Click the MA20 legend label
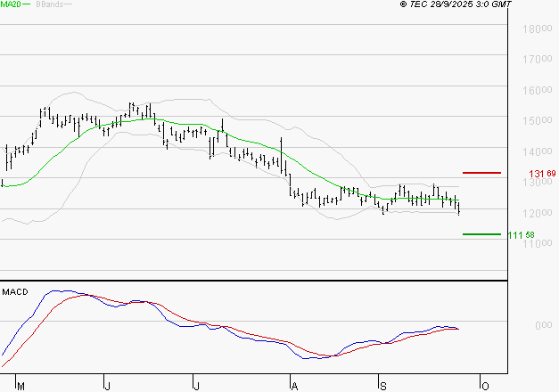This screenshot has width=559, height=392. pyautogui.click(x=10, y=4)
